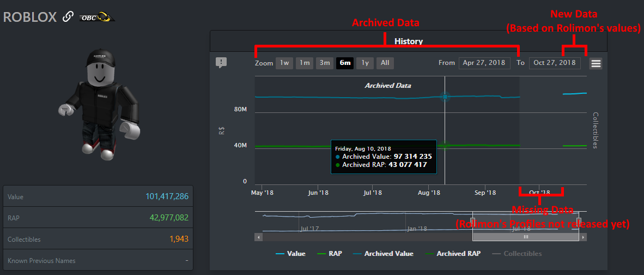The width and height of the screenshot is (644, 275).
Task: Select the 1m zoom range
Action: tap(305, 63)
